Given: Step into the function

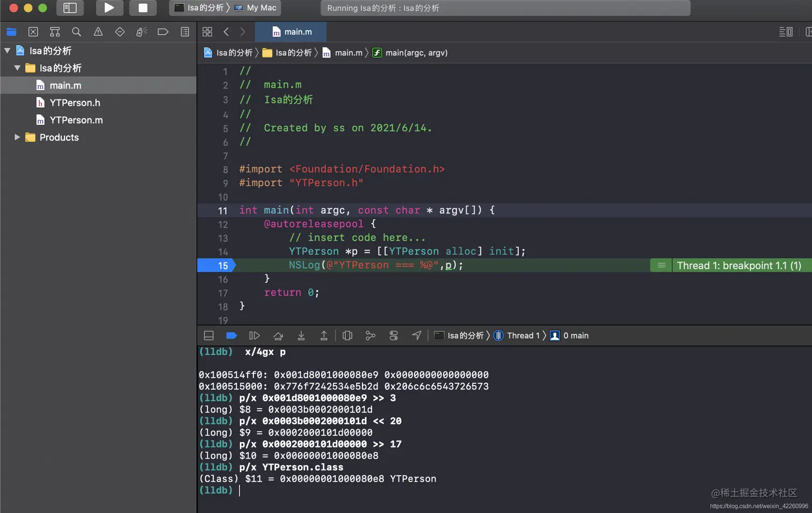Looking at the screenshot, I should pyautogui.click(x=301, y=335).
